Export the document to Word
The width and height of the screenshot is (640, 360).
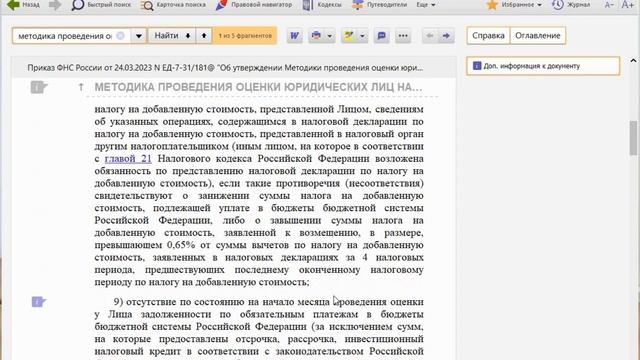tap(294, 36)
